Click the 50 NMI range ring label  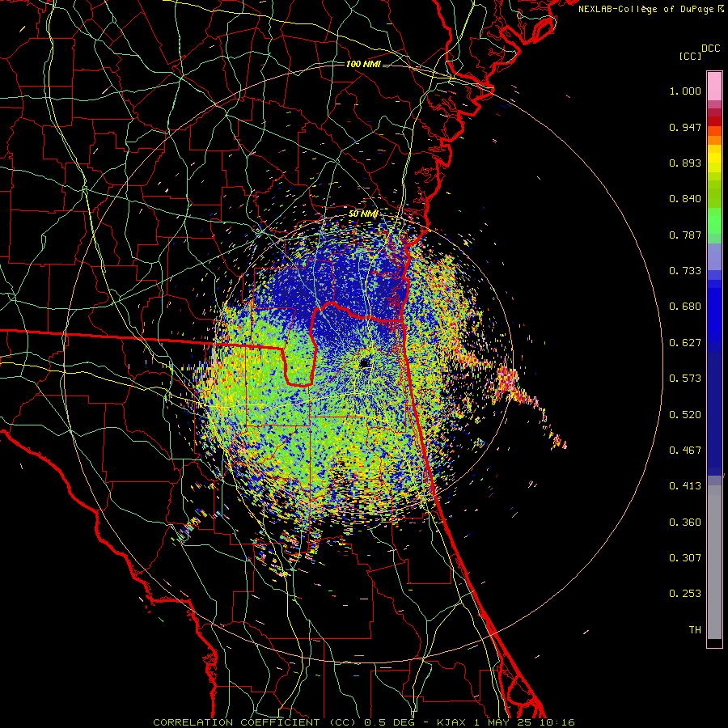[x=363, y=214]
